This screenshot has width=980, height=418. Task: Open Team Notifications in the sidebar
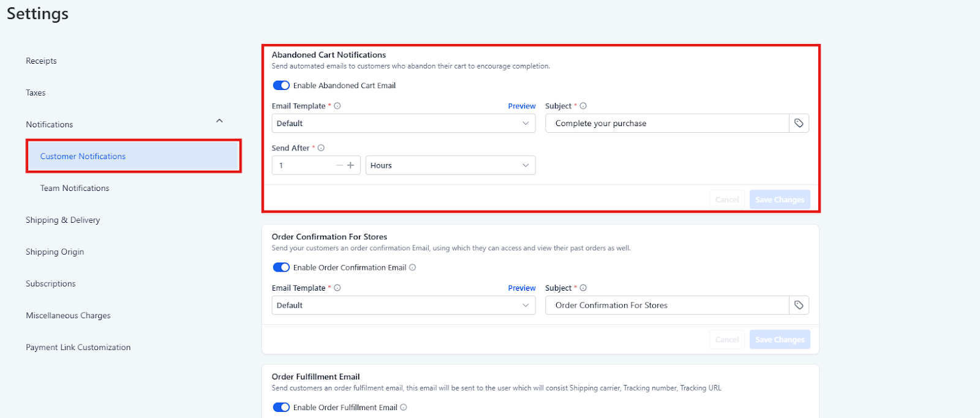coord(75,188)
